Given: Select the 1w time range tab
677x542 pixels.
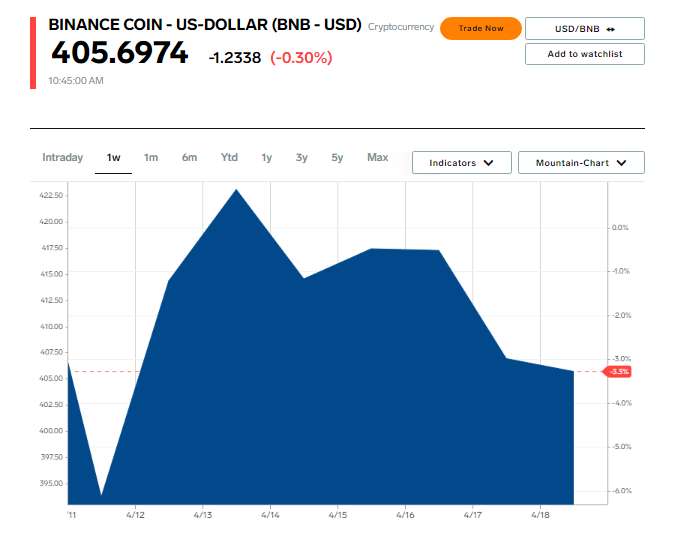Looking at the screenshot, I should click(113, 158).
